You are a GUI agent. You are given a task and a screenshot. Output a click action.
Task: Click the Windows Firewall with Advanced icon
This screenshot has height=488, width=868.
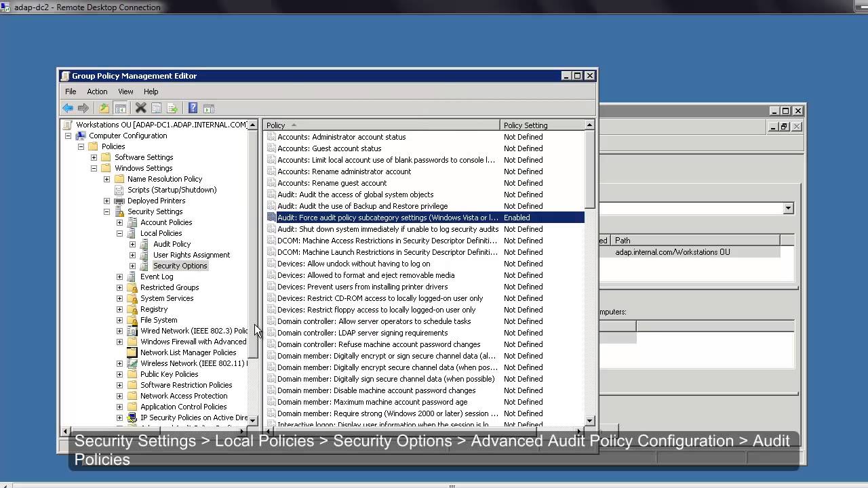[132, 342]
